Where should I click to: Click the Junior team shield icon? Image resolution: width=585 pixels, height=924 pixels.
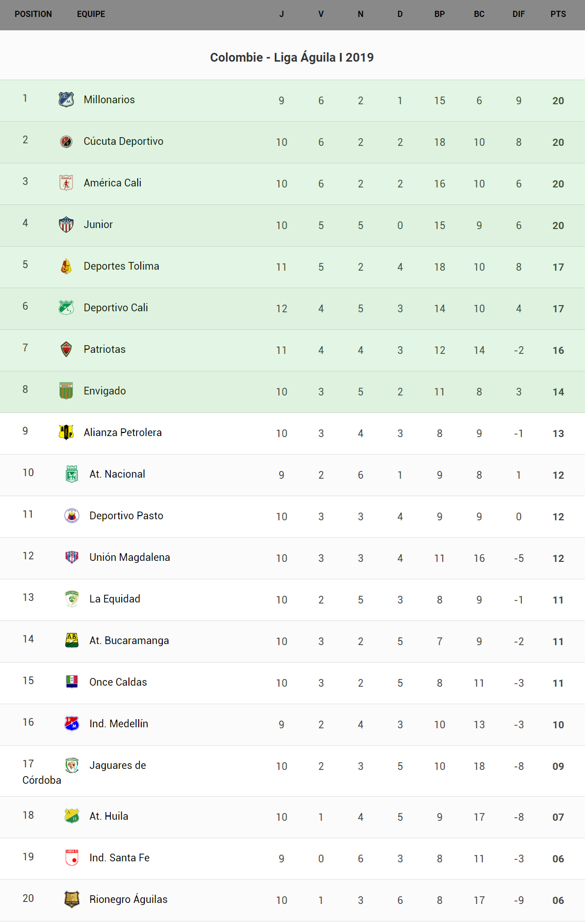click(66, 224)
